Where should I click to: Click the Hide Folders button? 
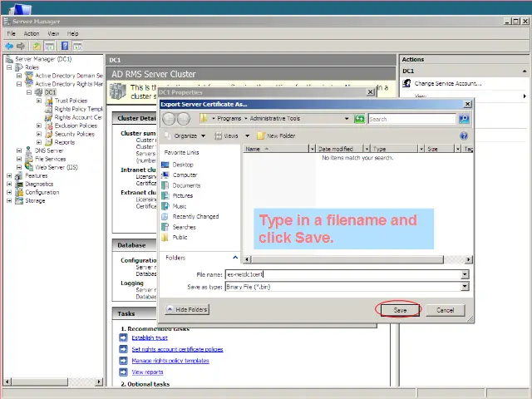tap(187, 309)
